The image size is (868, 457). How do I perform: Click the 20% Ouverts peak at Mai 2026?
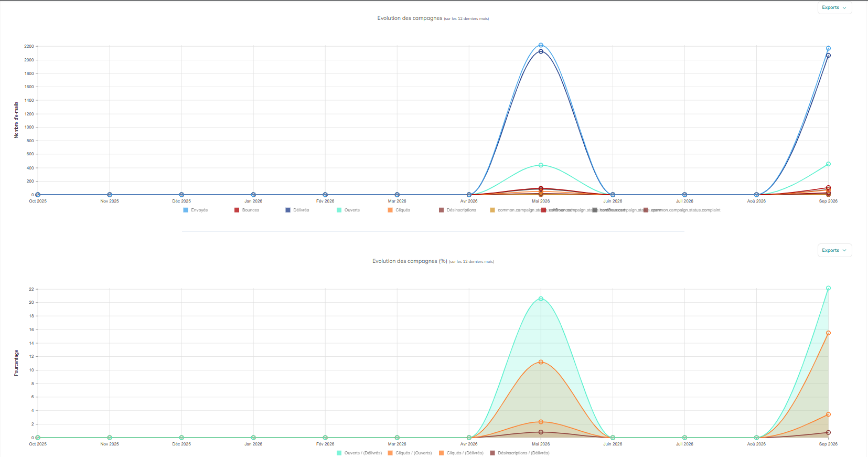click(541, 299)
